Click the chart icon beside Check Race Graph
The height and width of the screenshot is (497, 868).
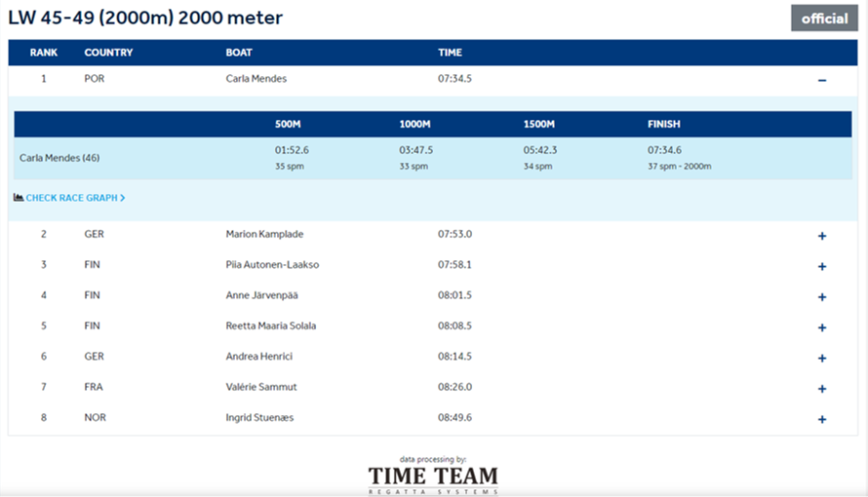[19, 198]
